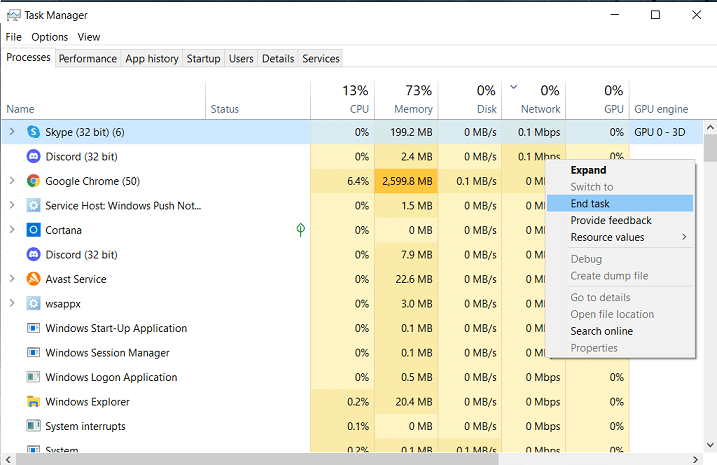The height and width of the screenshot is (465, 717).
Task: Select the System interrupts process name
Action: (x=85, y=426)
